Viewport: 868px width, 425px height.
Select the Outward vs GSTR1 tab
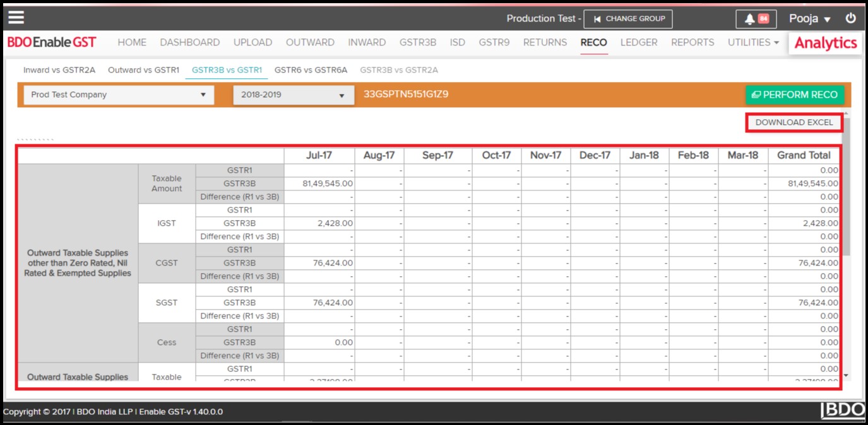click(x=143, y=70)
